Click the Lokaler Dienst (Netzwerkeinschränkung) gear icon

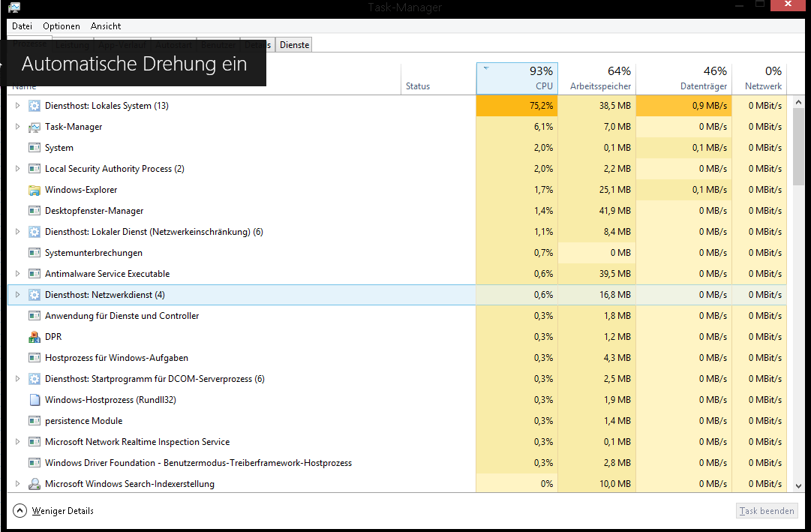click(35, 232)
